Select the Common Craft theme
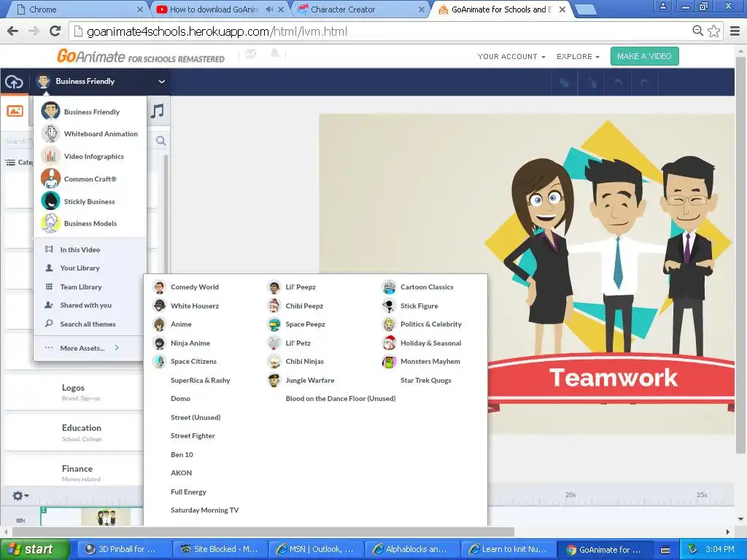Screen dimensions: 747x560 (x=90, y=179)
